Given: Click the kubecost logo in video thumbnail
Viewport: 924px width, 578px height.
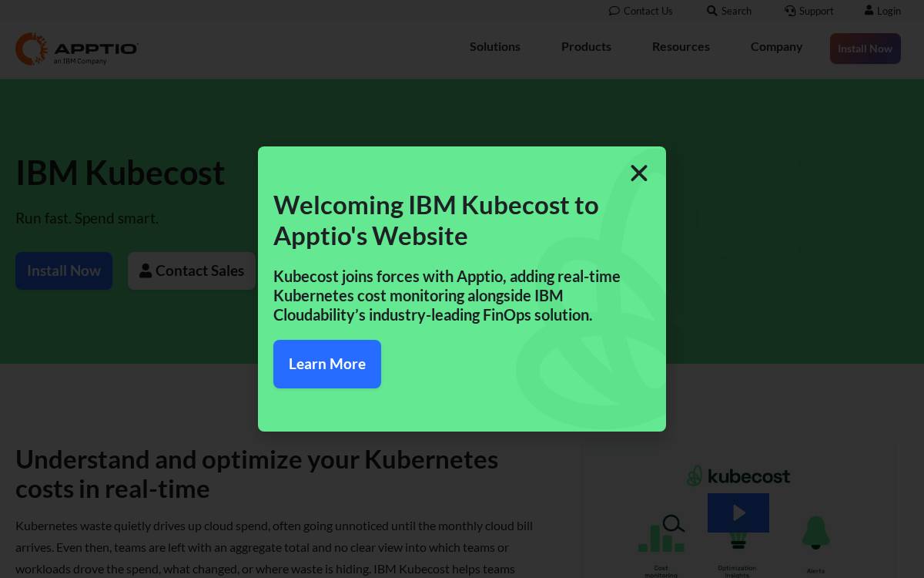Looking at the screenshot, I should click(x=738, y=476).
